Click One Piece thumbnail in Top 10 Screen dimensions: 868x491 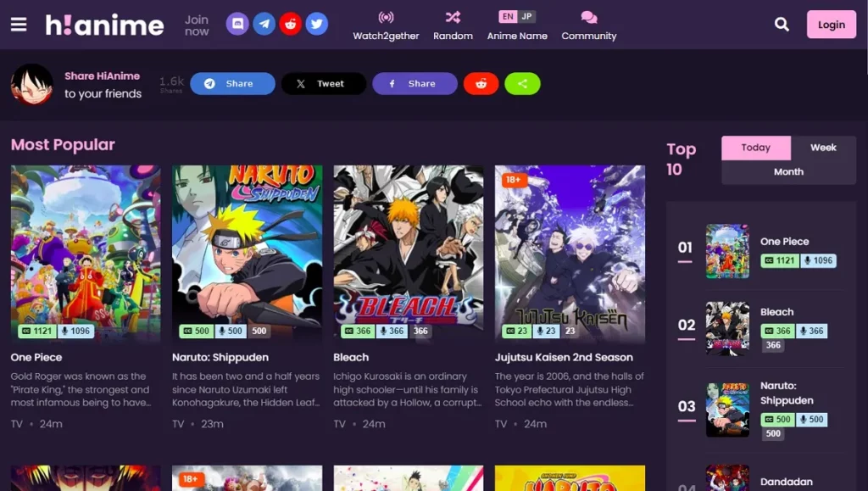pos(727,251)
